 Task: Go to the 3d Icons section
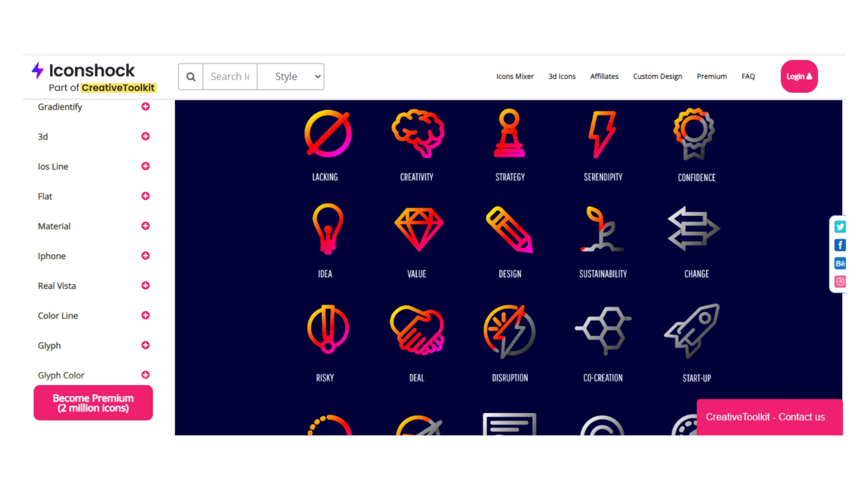click(x=562, y=76)
